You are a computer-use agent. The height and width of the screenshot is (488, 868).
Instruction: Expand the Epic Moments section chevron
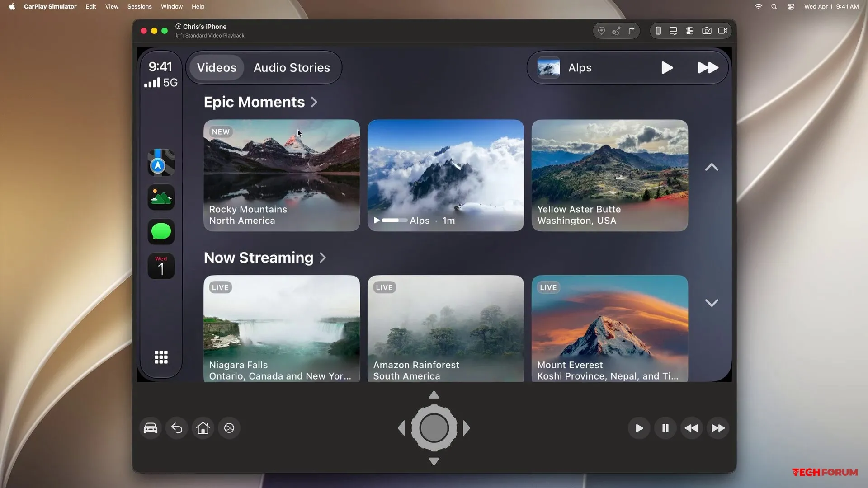coord(314,102)
